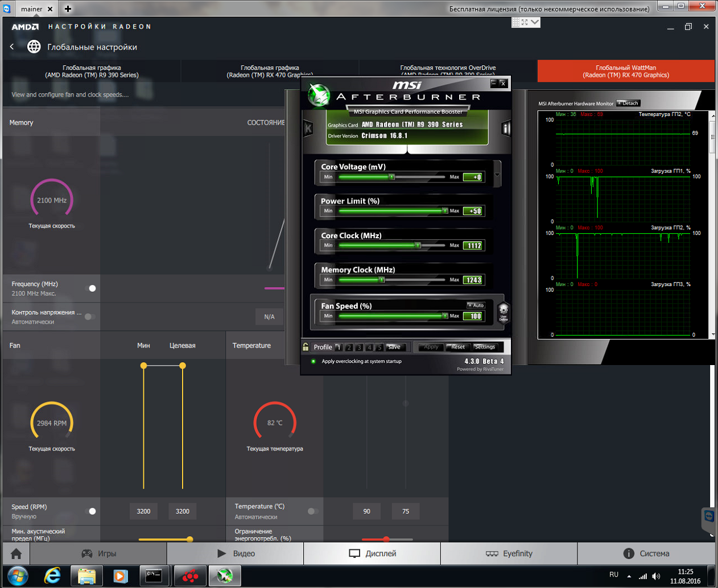Click the MSI Afterburner jet logo orb
718x588 pixels.
pos(319,95)
